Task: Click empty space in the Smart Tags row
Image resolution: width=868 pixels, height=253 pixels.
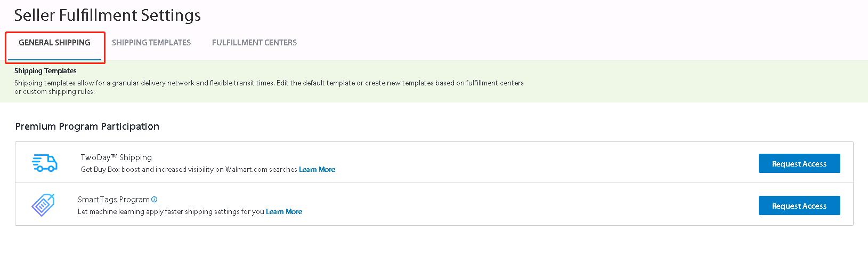Action: (x=533, y=205)
